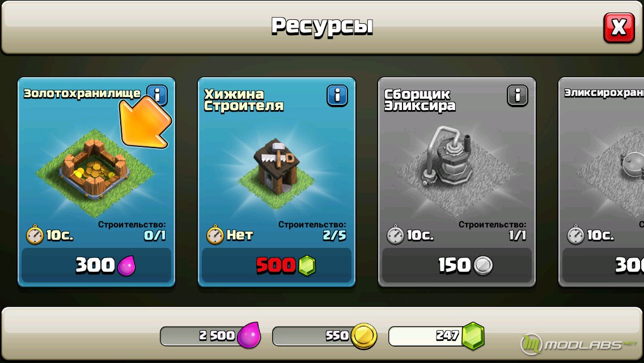
Task: Tap the green gem icon
Action: click(x=473, y=336)
